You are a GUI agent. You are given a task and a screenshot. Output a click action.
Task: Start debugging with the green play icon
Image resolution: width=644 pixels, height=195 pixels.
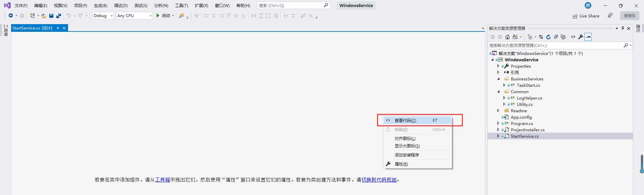[158, 16]
